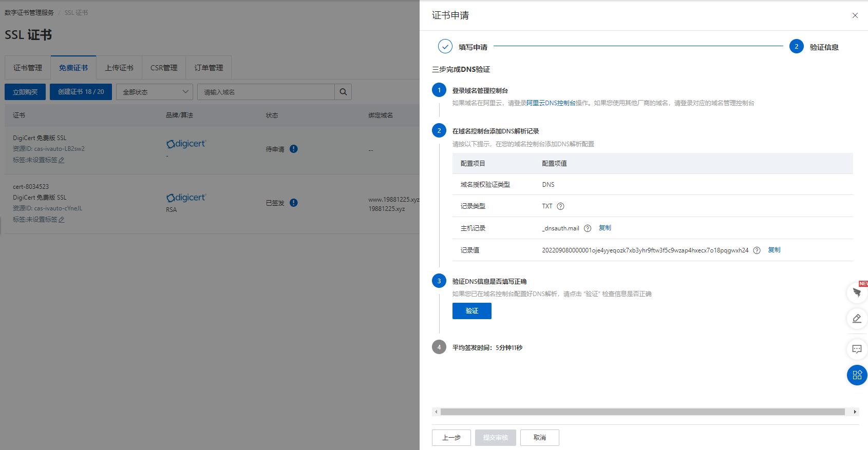Click help icon next to TXT record type

click(x=560, y=206)
